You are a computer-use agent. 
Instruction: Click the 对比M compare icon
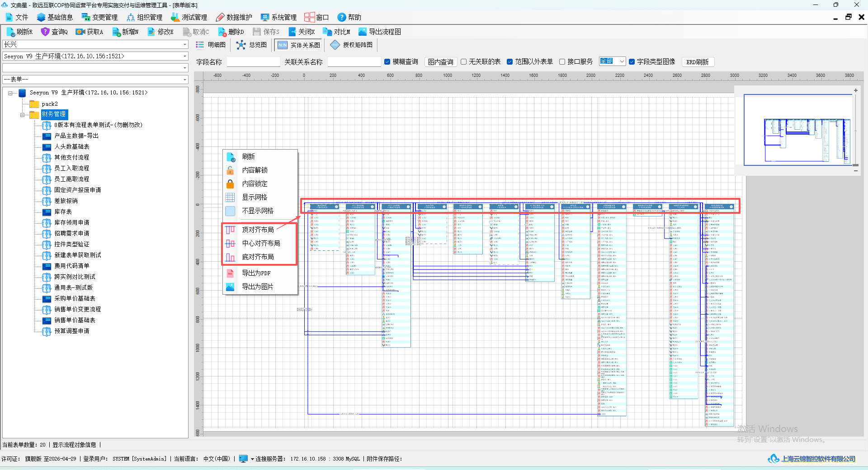point(327,32)
